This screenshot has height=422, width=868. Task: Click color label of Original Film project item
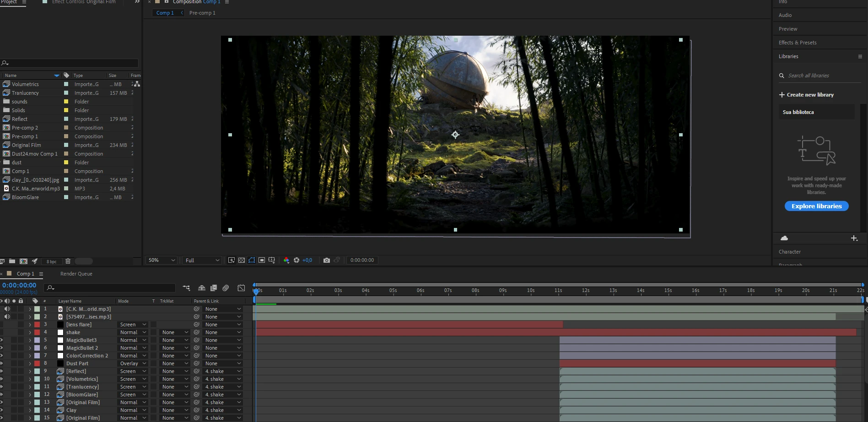tap(66, 145)
